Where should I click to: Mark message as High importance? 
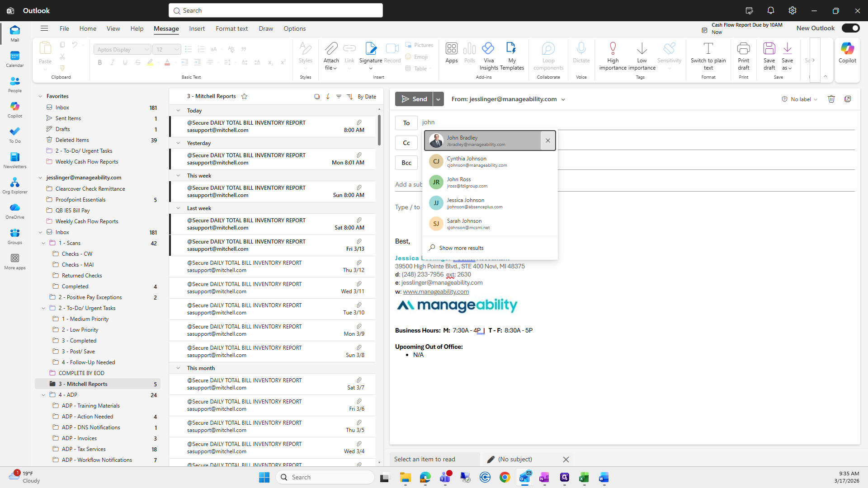(x=613, y=49)
